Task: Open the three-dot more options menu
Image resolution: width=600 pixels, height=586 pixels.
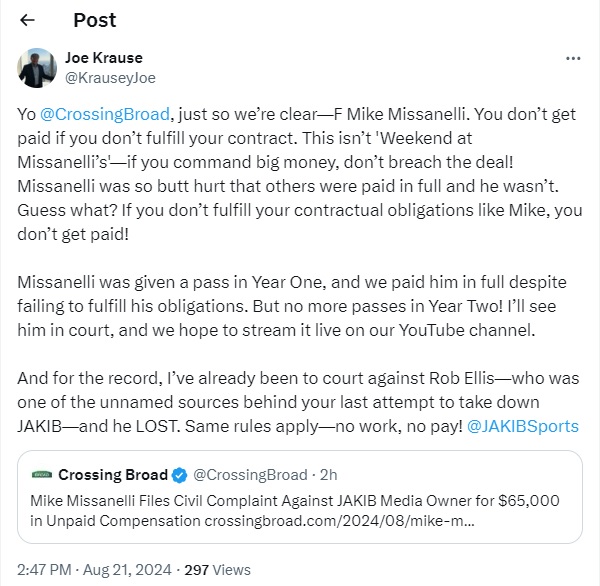Action: [573, 59]
